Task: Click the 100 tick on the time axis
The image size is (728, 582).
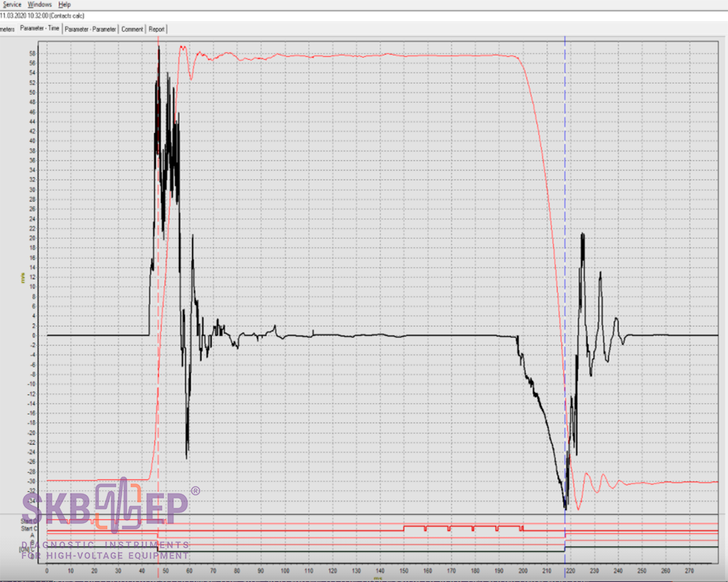Action: [x=285, y=571]
